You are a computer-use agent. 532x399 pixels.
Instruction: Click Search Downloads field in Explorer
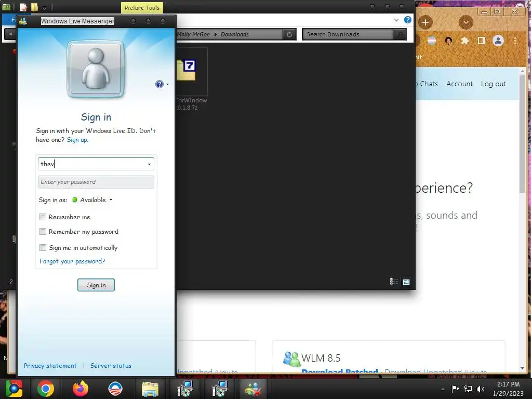[x=348, y=34]
